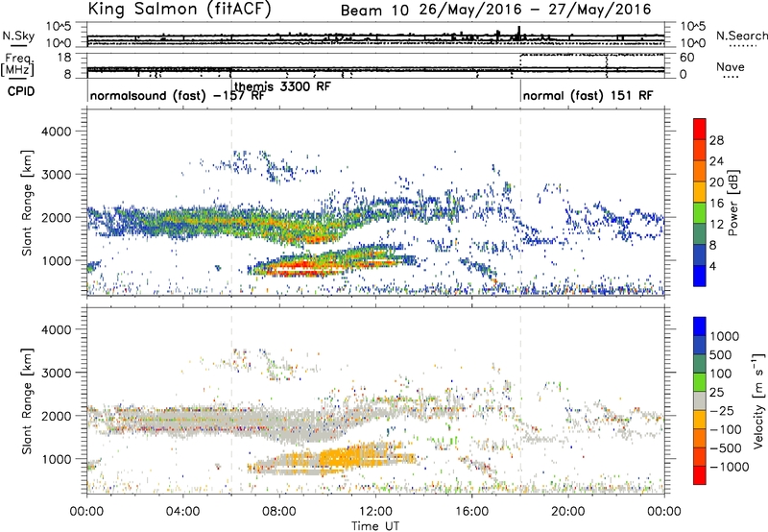The image size is (768, 532).
Task: Click the blue 1000 velocity colorbar segment
Action: (700, 326)
